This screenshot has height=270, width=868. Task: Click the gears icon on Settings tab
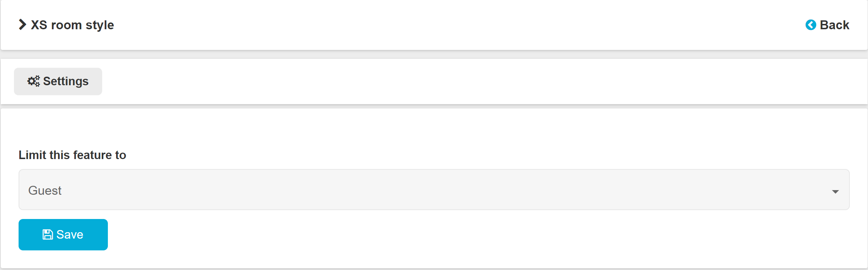coord(34,81)
